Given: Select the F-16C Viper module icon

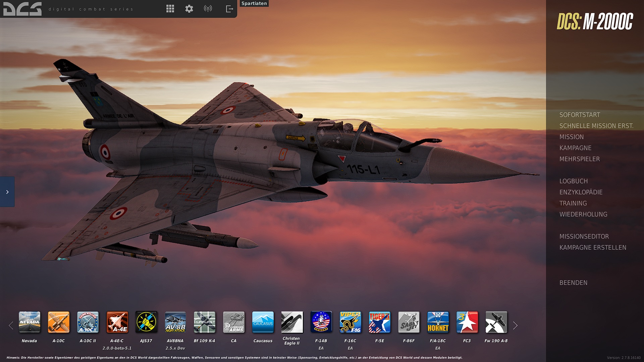Looking at the screenshot, I should 350,322.
